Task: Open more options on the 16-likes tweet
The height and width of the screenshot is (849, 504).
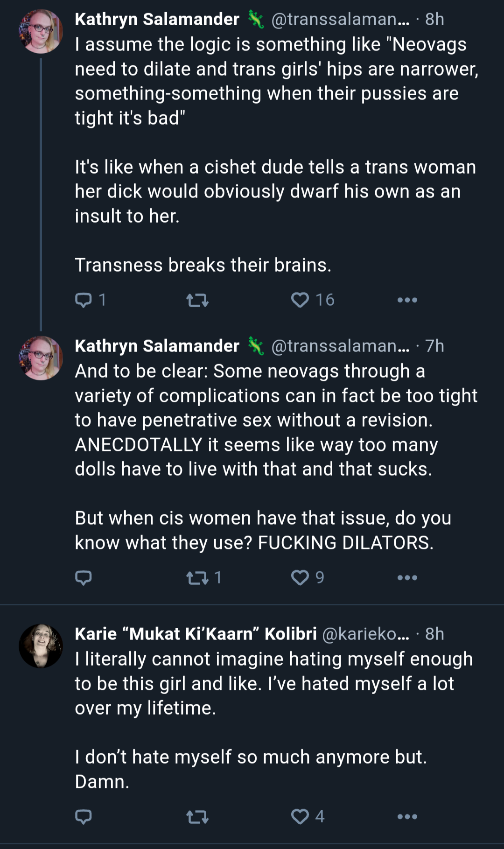Action: (x=407, y=300)
